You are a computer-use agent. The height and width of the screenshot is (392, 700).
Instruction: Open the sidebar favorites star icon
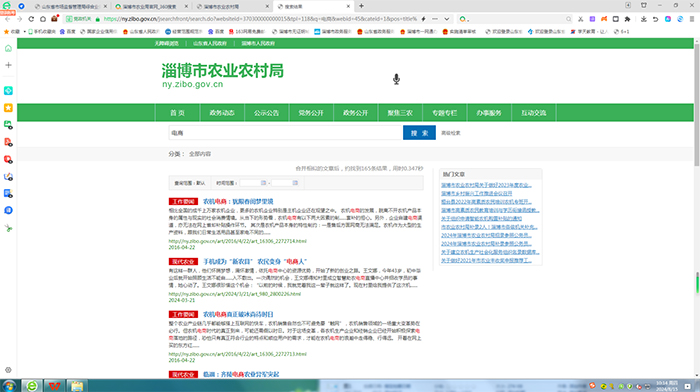(x=8, y=108)
